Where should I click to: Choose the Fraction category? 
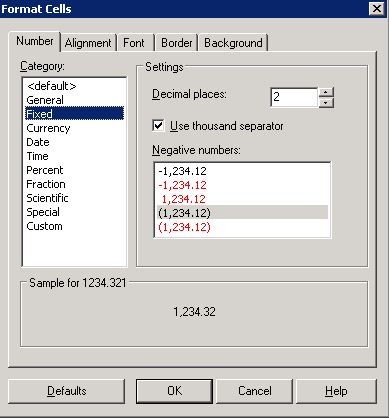tap(74, 184)
